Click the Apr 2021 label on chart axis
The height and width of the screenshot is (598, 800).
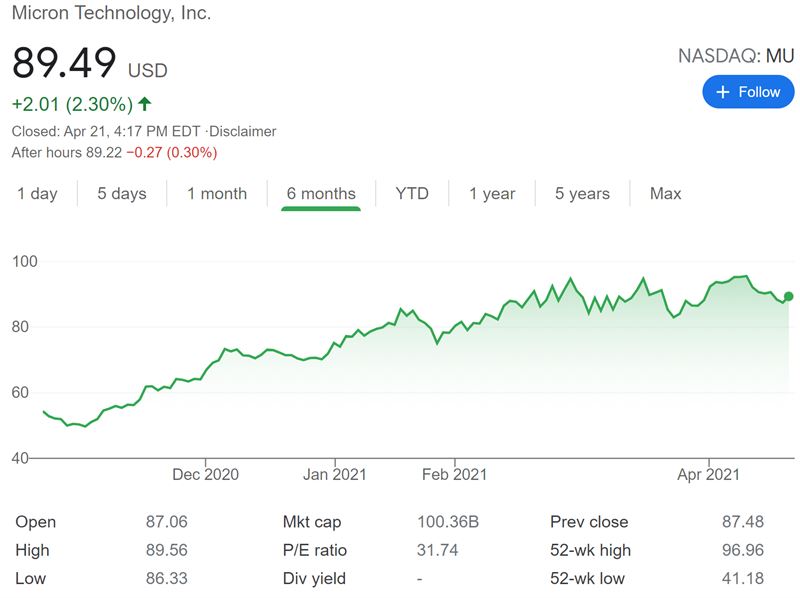click(708, 474)
